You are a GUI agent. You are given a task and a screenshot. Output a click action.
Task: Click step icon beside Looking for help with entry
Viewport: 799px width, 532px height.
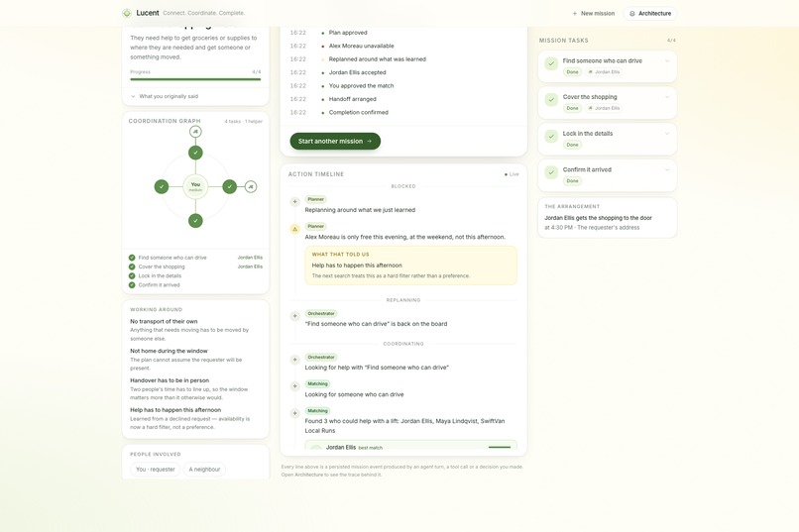tap(294, 360)
